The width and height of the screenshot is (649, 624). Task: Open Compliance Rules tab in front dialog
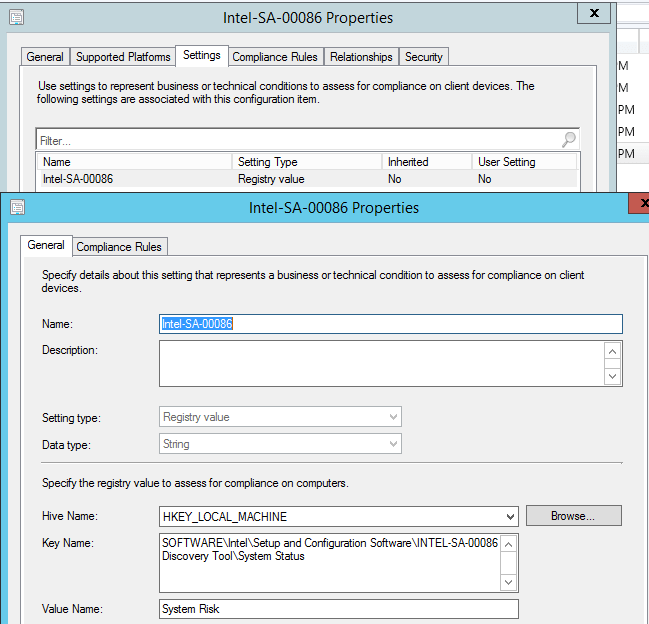click(119, 247)
